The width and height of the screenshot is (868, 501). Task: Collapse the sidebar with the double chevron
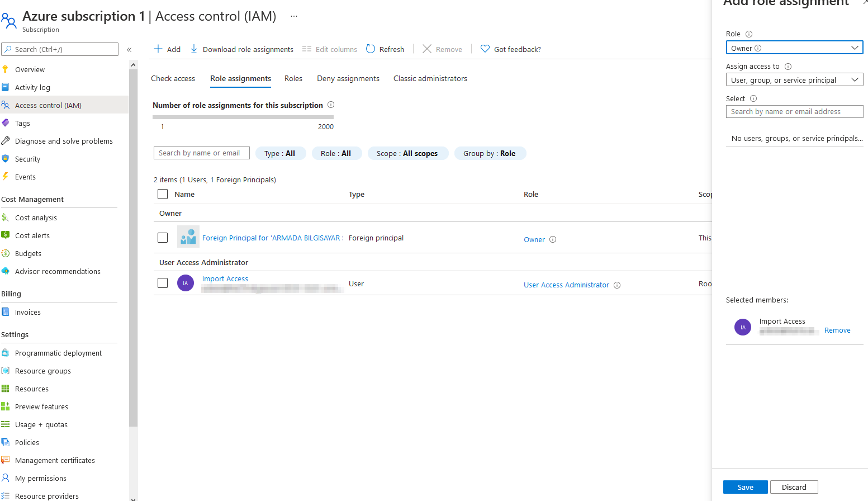click(129, 49)
